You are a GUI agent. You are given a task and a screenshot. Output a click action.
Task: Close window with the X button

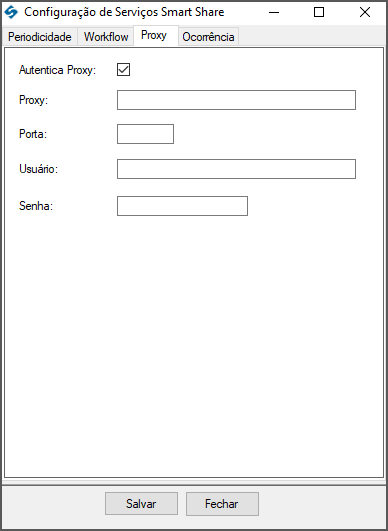click(365, 13)
